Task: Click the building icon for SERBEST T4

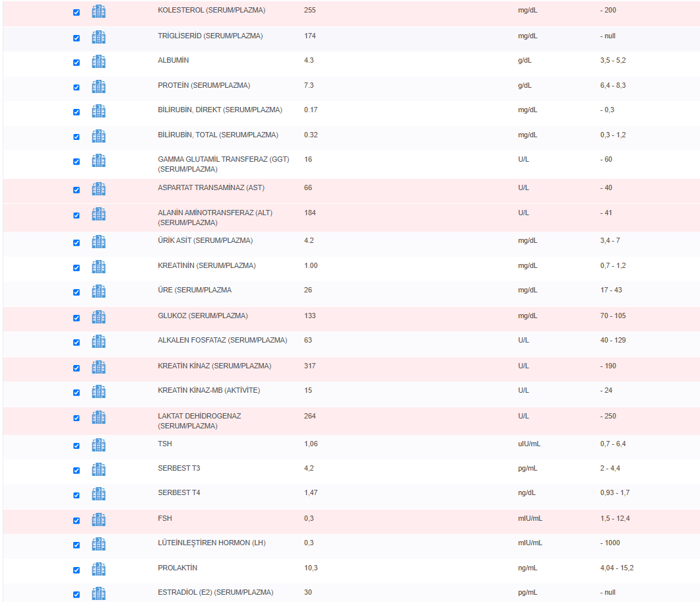Action: 99,494
